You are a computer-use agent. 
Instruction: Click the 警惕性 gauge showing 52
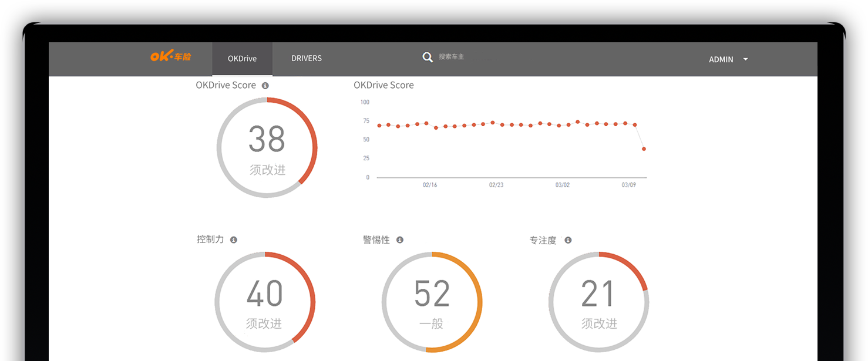432,302
